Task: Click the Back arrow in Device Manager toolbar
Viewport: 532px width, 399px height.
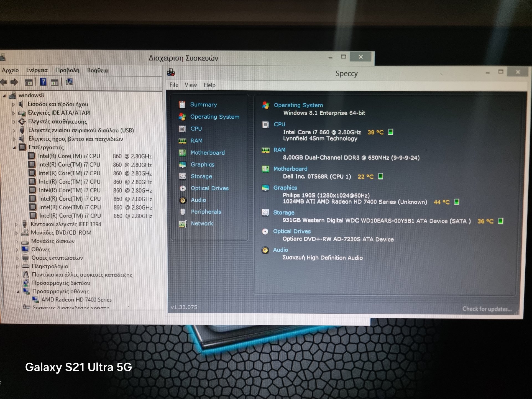Action: coord(4,82)
